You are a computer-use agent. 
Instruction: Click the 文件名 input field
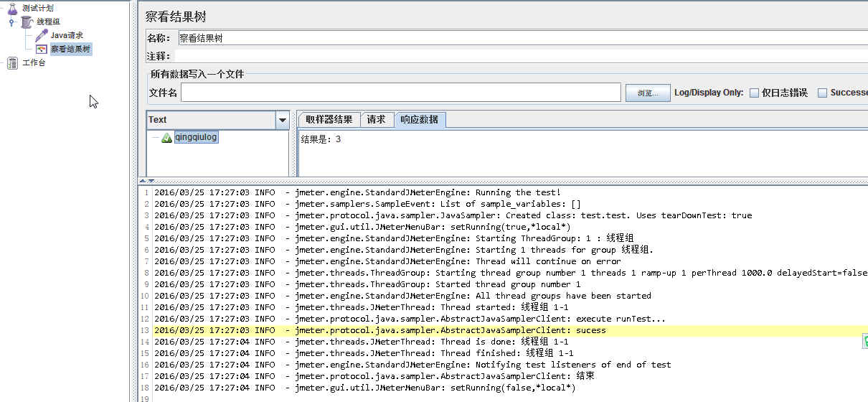click(401, 93)
